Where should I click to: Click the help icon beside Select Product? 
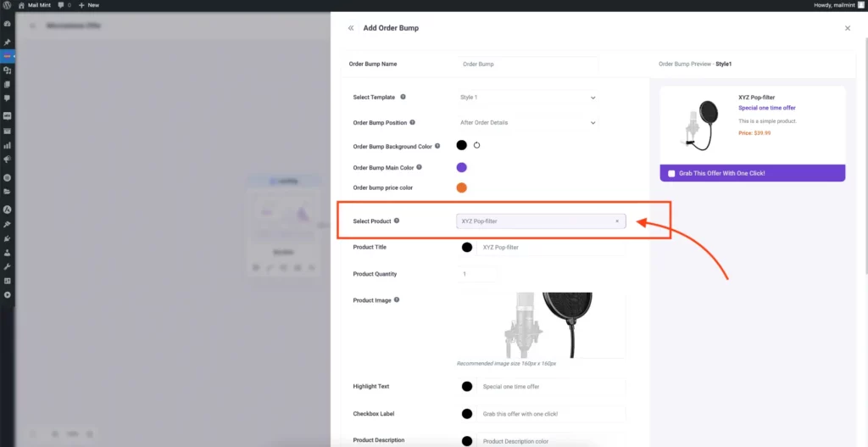click(397, 221)
